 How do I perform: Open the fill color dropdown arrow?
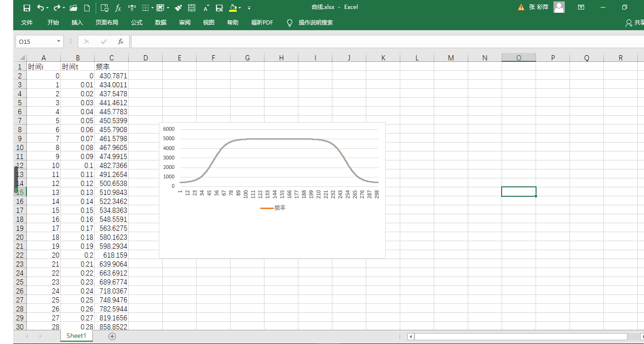tap(240, 8)
